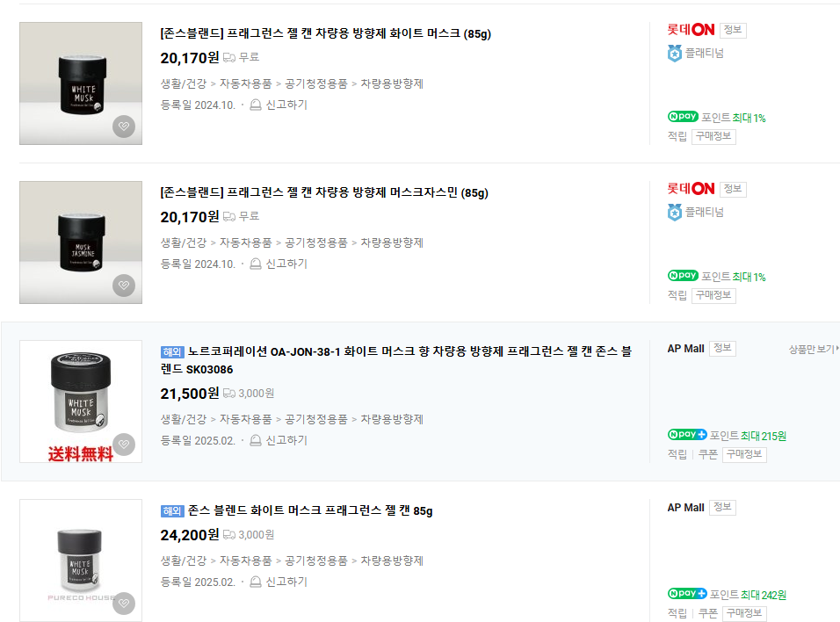Toggle wishlist heart on first White Musk thumbnail
The width and height of the screenshot is (840, 622).
[124, 127]
